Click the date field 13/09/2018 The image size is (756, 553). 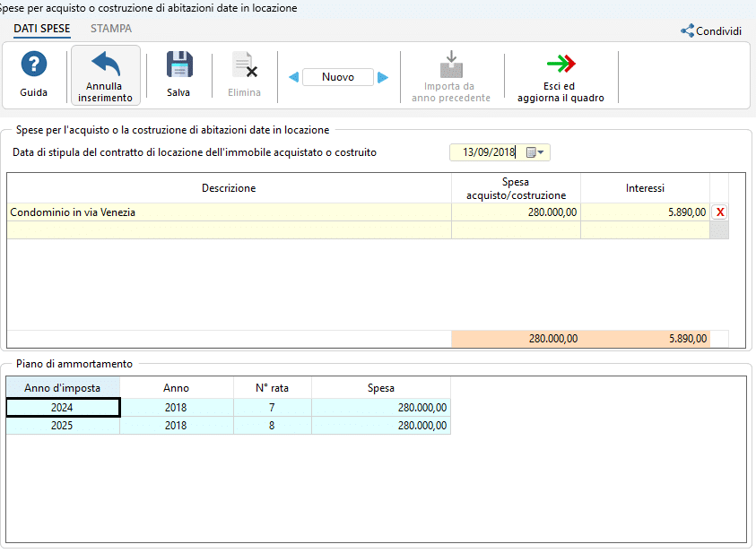click(488, 152)
